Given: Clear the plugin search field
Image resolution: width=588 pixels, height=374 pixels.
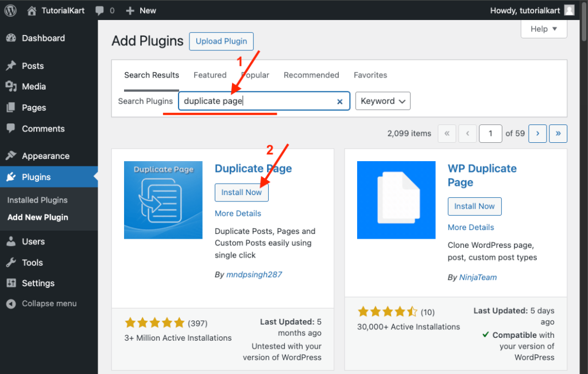Looking at the screenshot, I should 340,102.
